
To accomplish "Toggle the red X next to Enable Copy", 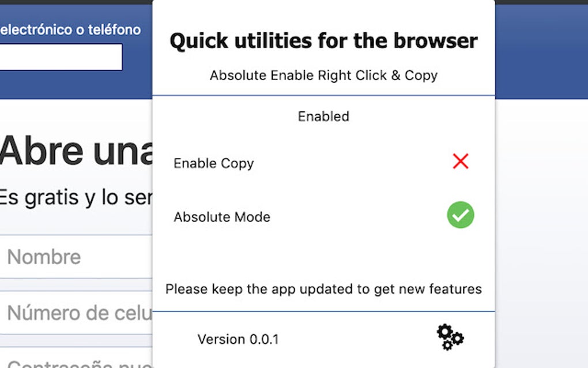I will pyautogui.click(x=461, y=162).
